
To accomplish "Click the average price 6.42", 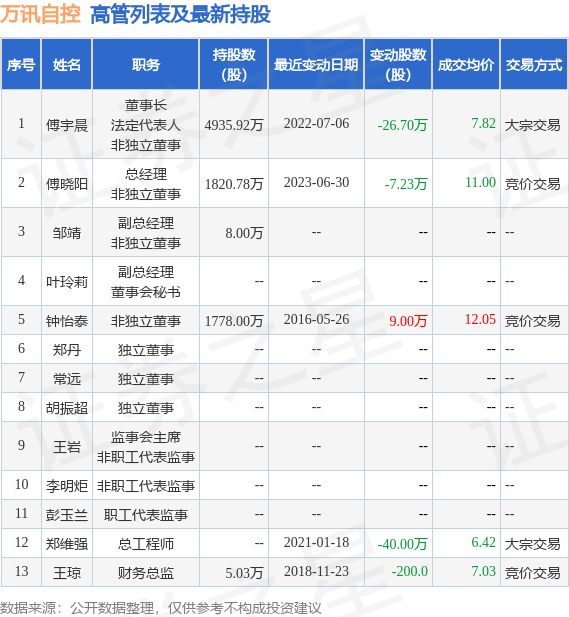I will tap(483, 543).
